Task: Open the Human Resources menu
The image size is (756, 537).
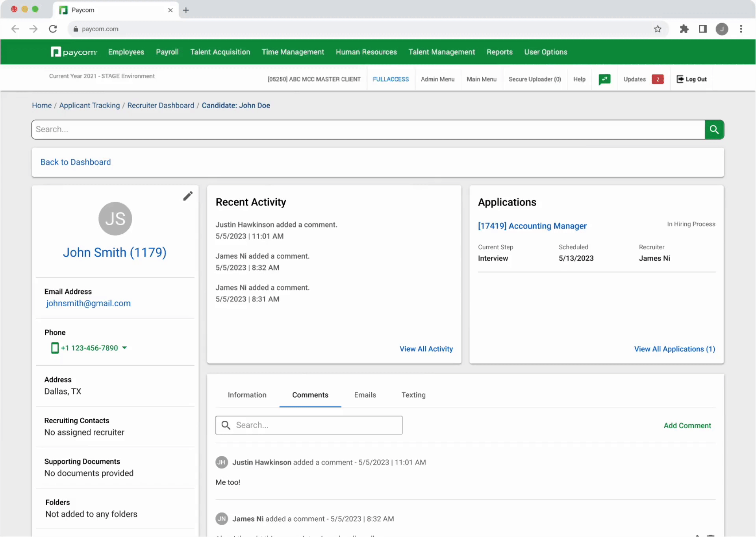Action: click(366, 52)
